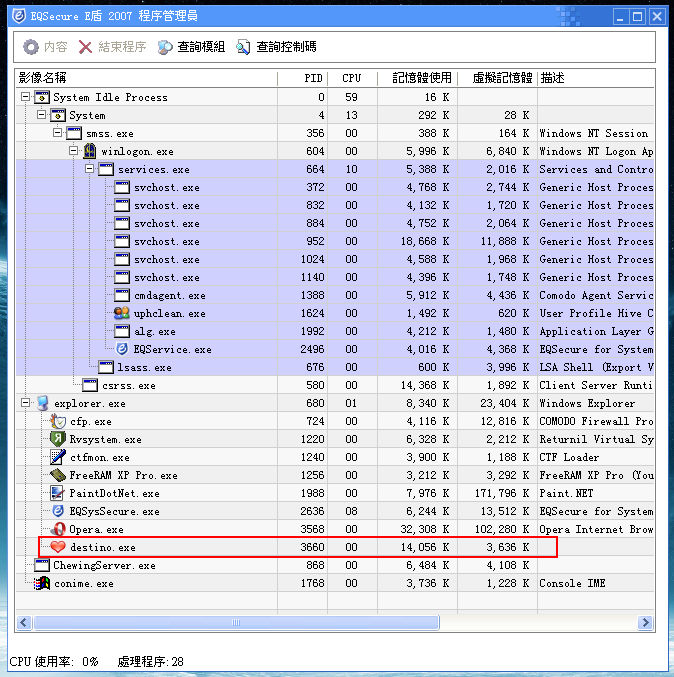Click the FreeRAM XP Pro.exe memory icon
The height and width of the screenshot is (677, 674).
click(58, 475)
